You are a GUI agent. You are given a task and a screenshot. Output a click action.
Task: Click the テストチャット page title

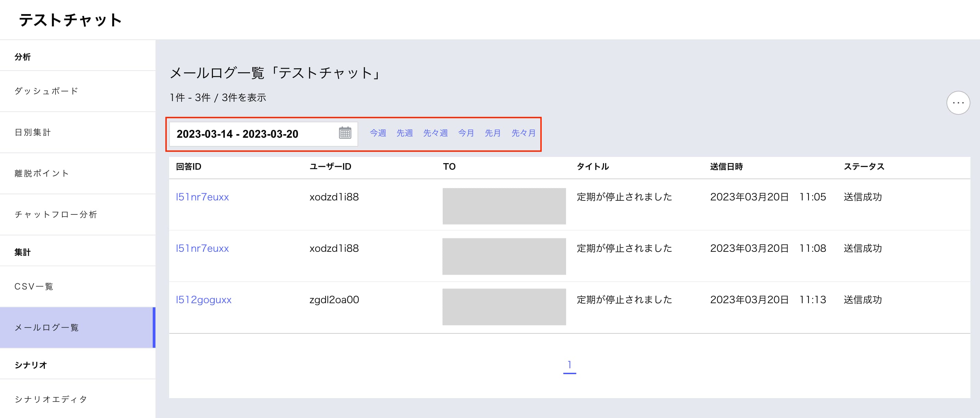coord(71,20)
